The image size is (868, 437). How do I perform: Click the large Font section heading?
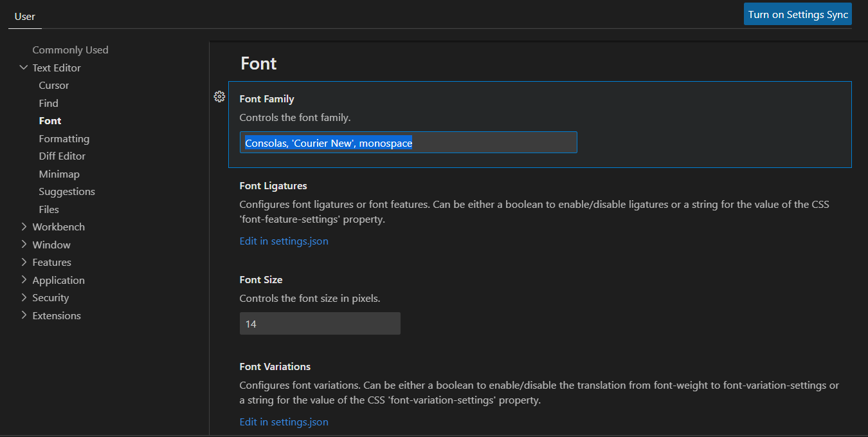[x=258, y=63]
